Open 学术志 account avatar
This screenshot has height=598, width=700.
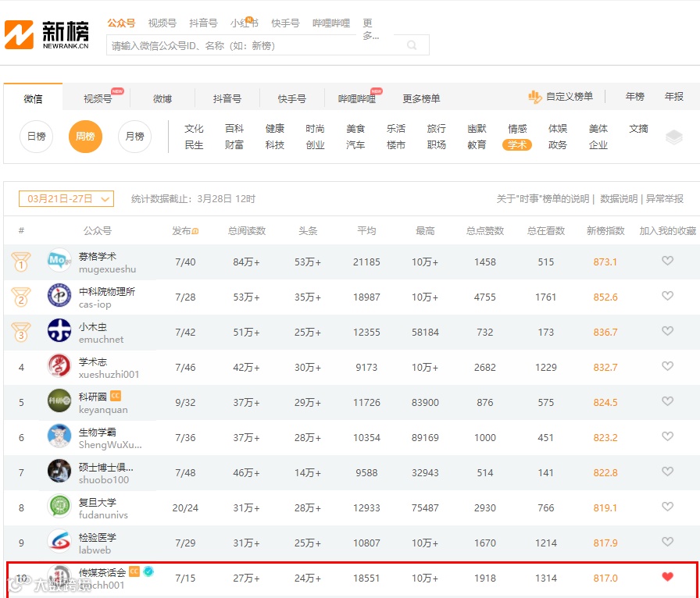click(x=59, y=365)
